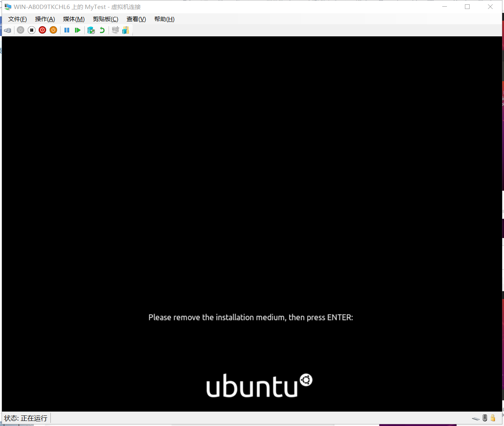Open the 剪贴板(C) menu
Viewport: 504px width, 426px height.
point(105,19)
